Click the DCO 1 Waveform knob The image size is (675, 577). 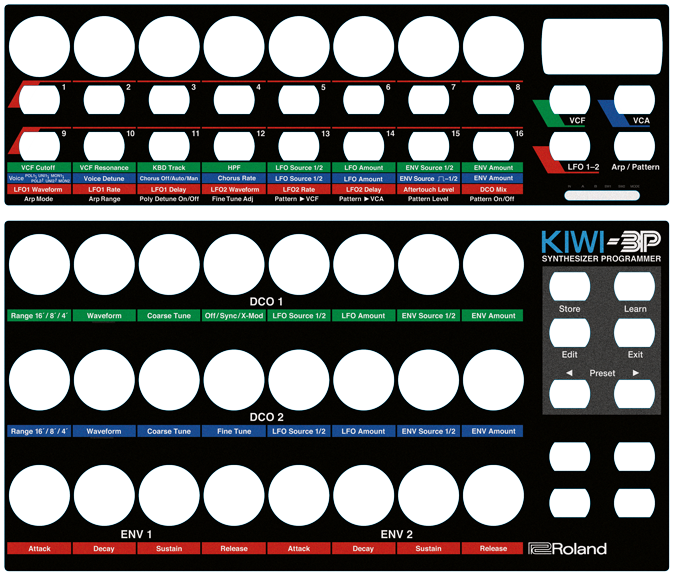click(104, 264)
